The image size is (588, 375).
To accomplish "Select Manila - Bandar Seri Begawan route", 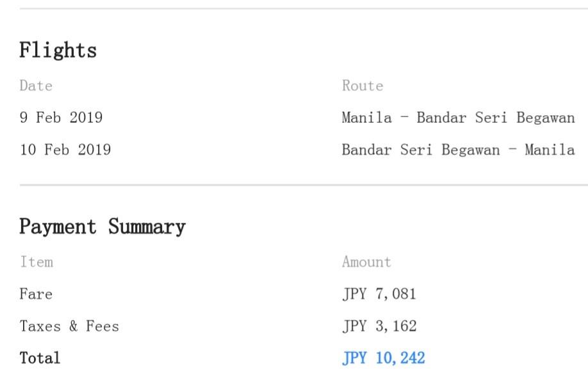I will click(x=458, y=118).
